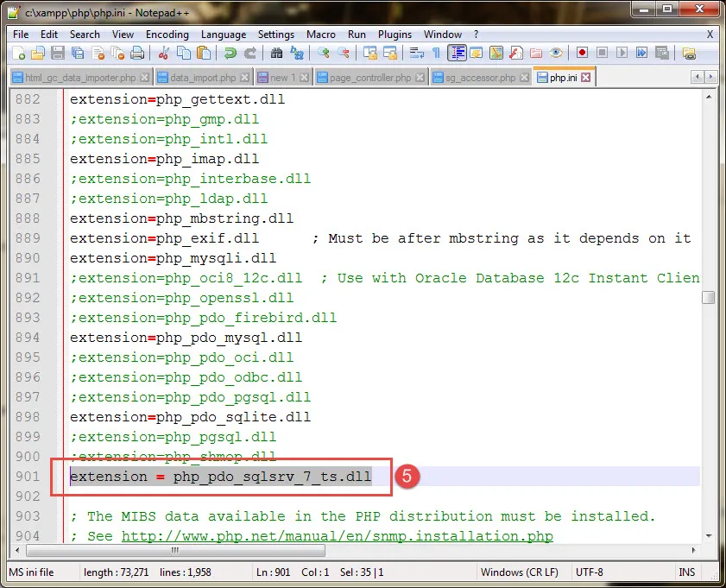Click Windows (CR LF) in status bar
Screen dimensions: 726x588
point(519,572)
